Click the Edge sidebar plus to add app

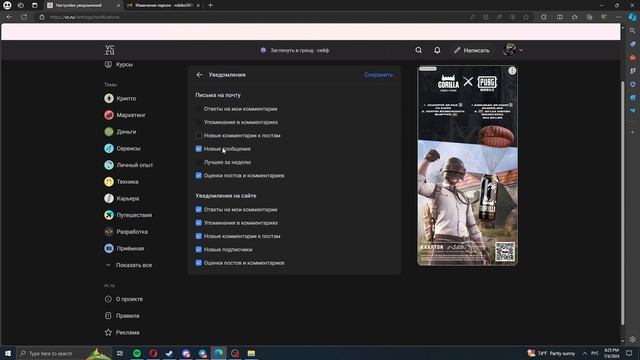coord(632,132)
